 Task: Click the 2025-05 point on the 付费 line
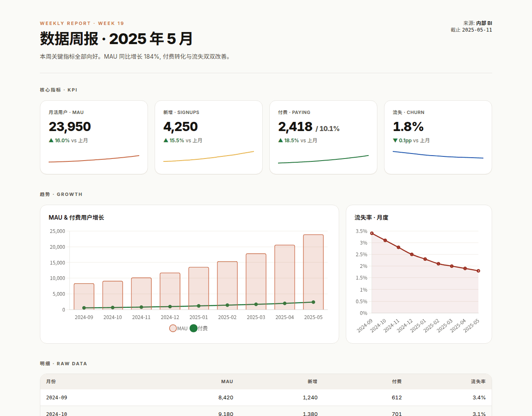313,302
